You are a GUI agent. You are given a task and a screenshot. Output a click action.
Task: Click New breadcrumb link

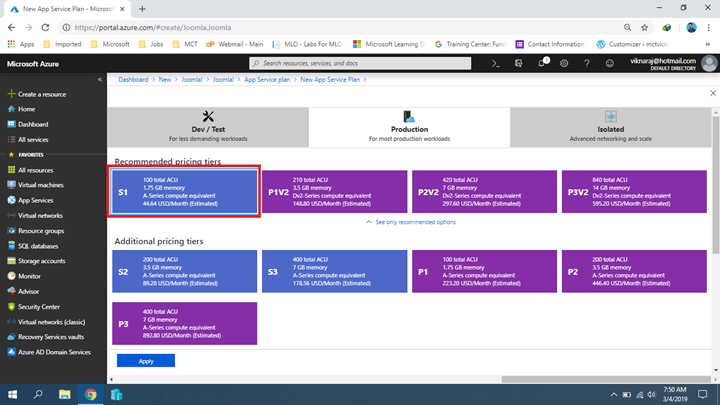pyautogui.click(x=165, y=79)
